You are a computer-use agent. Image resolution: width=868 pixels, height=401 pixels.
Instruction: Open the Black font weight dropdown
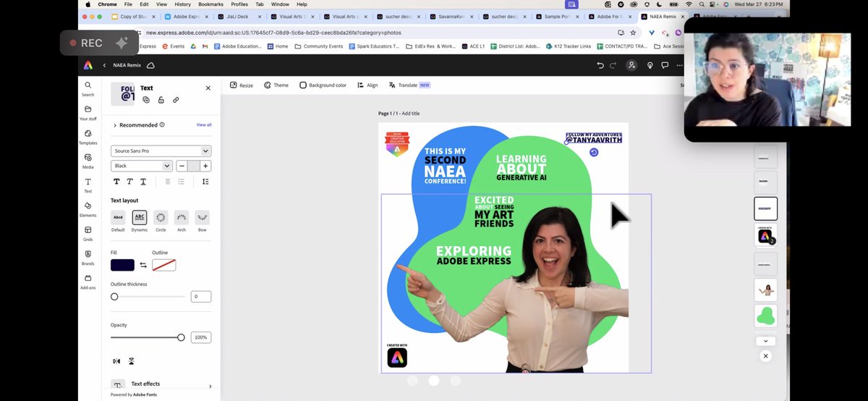click(x=141, y=166)
